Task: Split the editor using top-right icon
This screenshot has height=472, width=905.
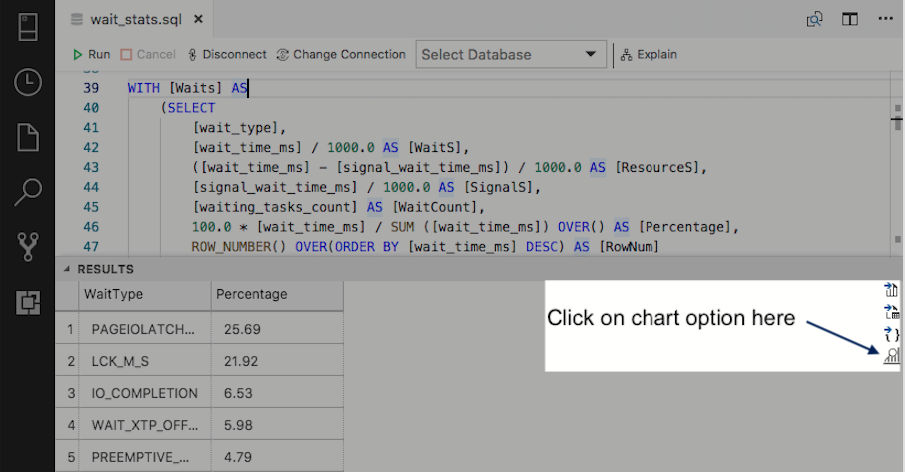Action: (x=849, y=19)
